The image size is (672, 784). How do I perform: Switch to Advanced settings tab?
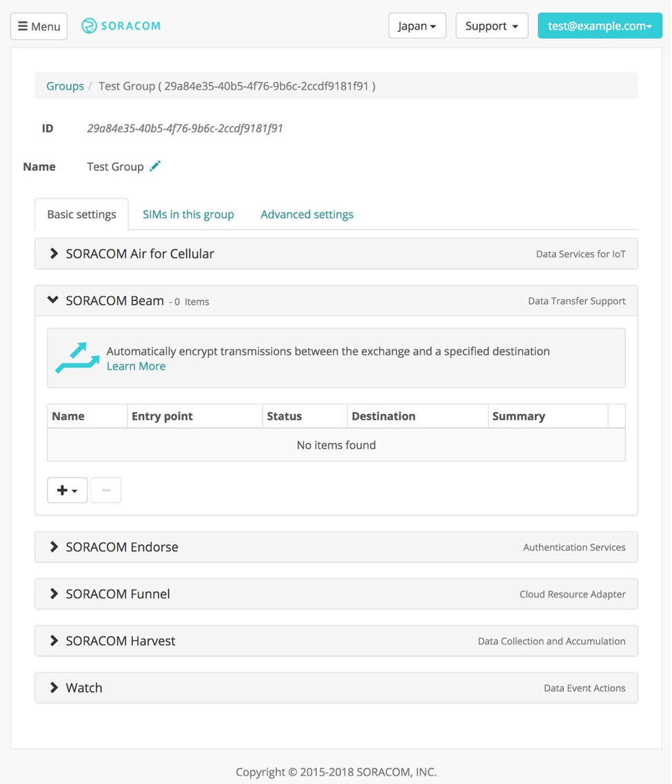pos(307,214)
